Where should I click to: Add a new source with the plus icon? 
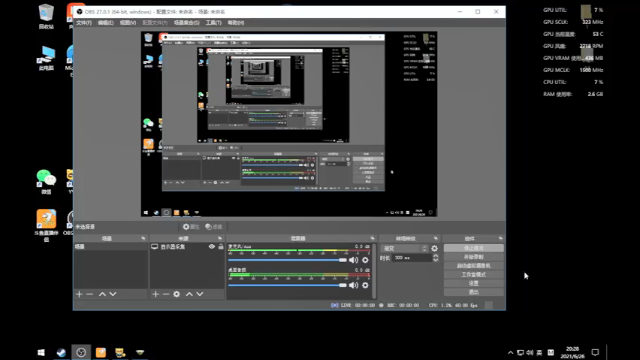[155, 294]
